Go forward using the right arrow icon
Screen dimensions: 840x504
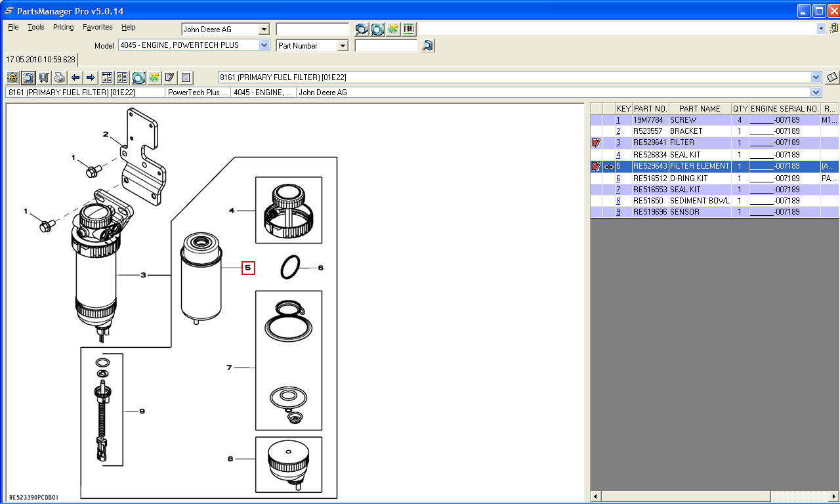pos(91,77)
